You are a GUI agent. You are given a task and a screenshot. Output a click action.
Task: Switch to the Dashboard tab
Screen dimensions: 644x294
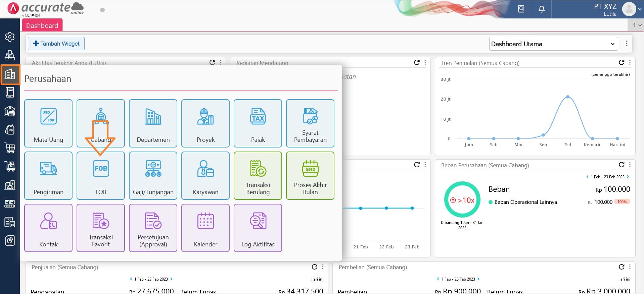42,25
